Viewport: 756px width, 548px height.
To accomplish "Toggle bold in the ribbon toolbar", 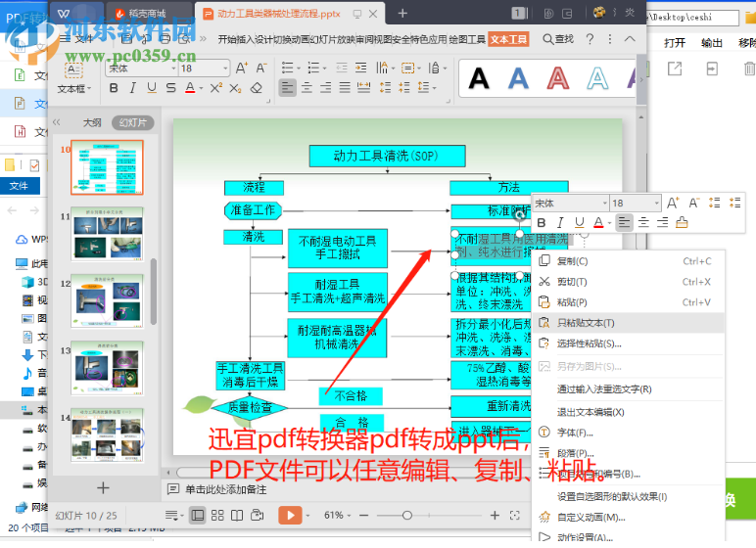I will point(114,88).
